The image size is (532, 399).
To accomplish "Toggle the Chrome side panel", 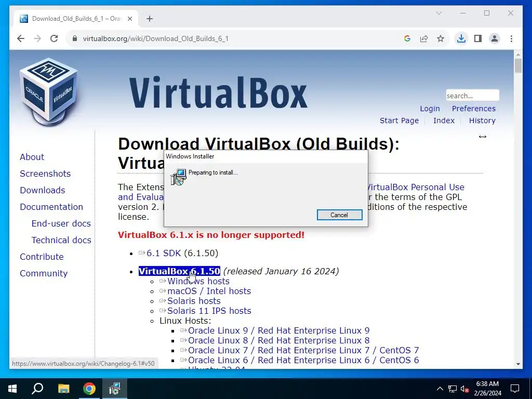I will pyautogui.click(x=478, y=38).
